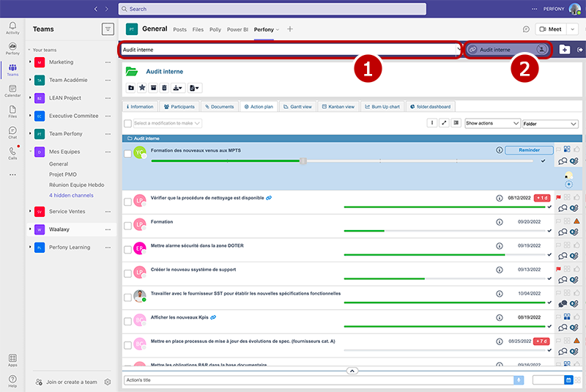Click the add new folder plus icon
The height and width of the screenshot is (392, 586).
tap(564, 50)
